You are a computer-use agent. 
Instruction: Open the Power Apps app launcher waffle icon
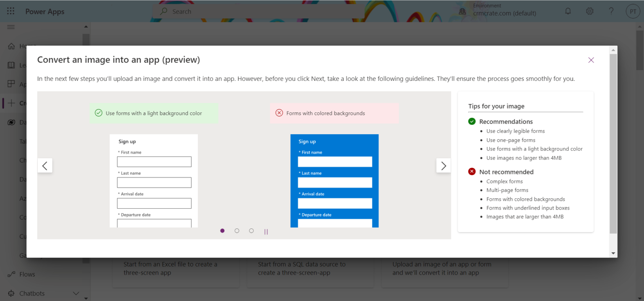pyautogui.click(x=10, y=11)
